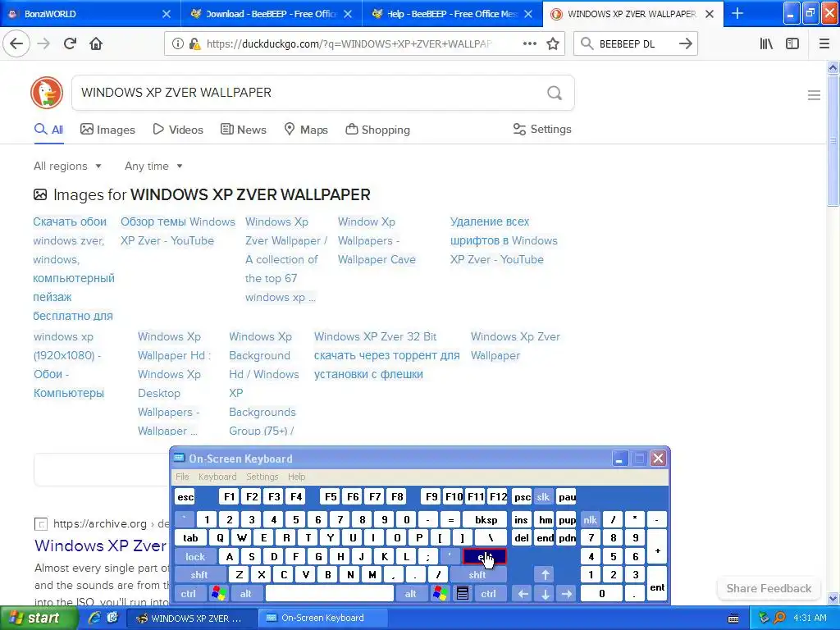The width and height of the screenshot is (840, 630).
Task: Go back with the browser back arrow
Action: pyautogui.click(x=16, y=43)
